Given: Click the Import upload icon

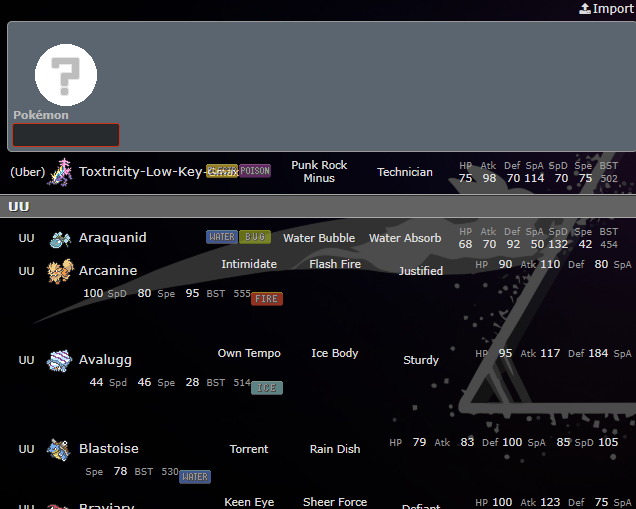Looking at the screenshot, I should pyautogui.click(x=584, y=9).
